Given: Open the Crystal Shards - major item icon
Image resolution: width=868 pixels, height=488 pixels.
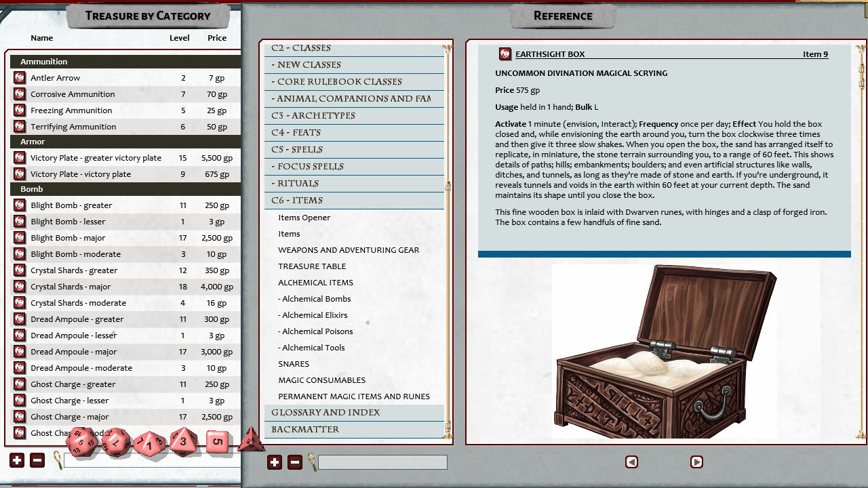Looking at the screenshot, I should click(20, 287).
